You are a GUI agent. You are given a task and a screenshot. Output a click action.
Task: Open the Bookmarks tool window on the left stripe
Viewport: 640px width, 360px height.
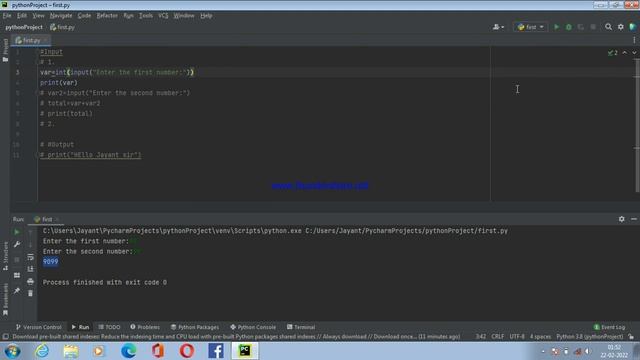pos(5,300)
